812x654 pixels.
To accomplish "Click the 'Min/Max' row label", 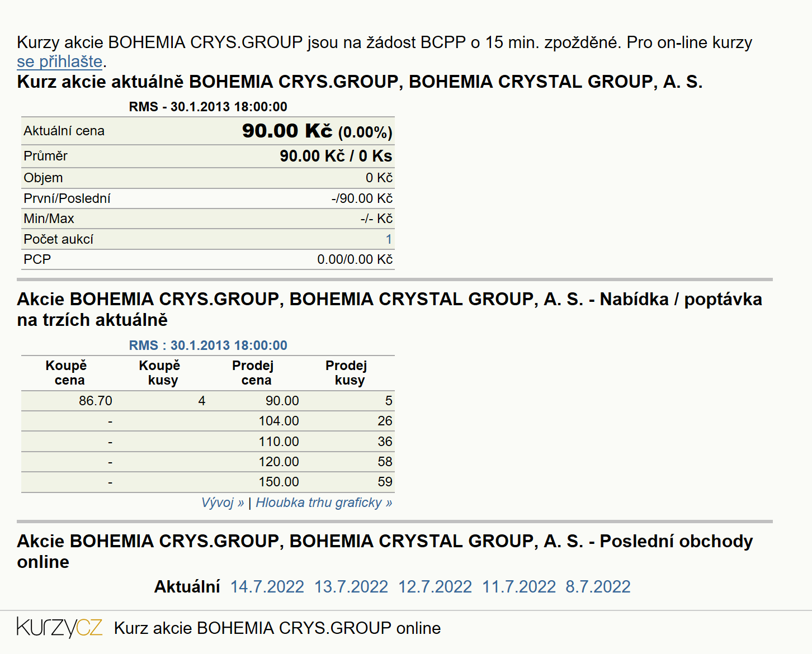I will [49, 219].
